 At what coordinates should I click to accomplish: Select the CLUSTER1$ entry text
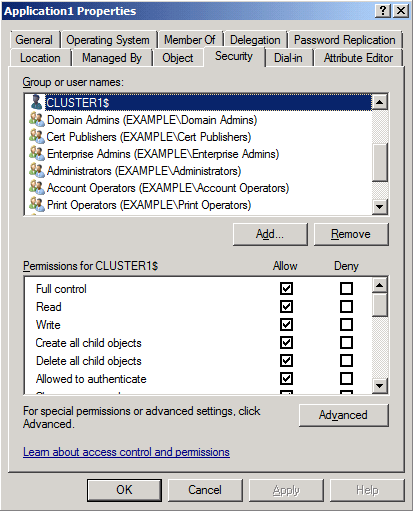click(78, 103)
